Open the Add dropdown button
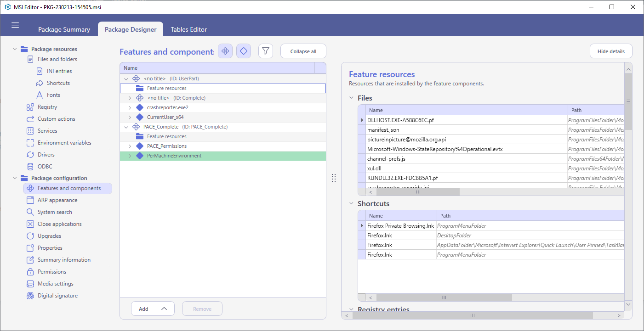 (x=153, y=309)
